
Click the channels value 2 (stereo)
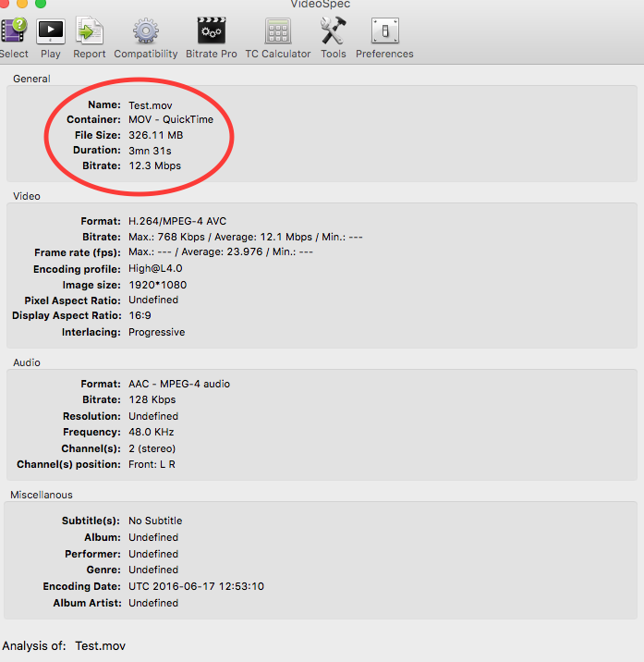click(152, 448)
